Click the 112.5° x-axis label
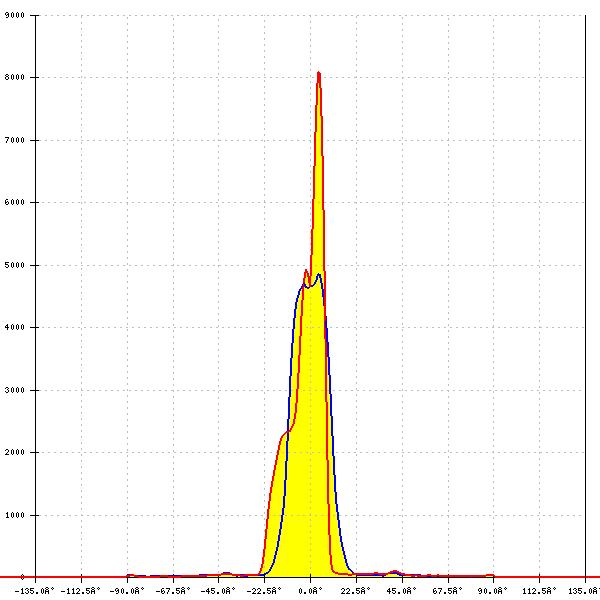 pos(539,591)
